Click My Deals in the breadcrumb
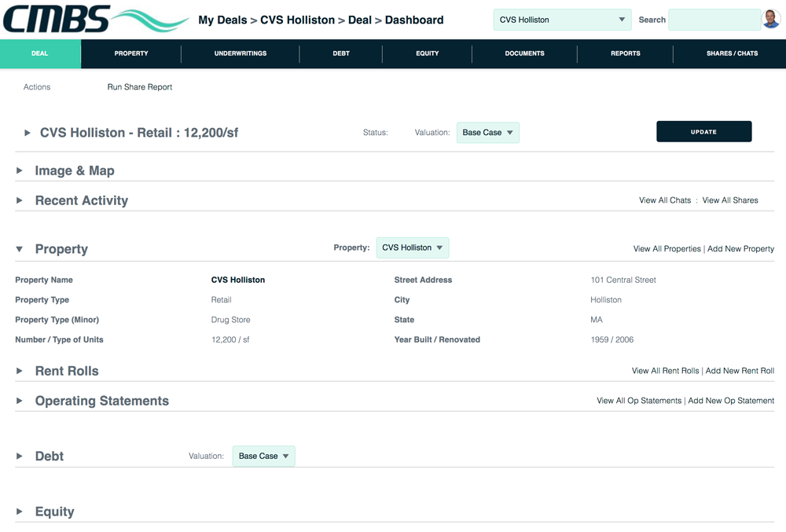Viewport: 786px width, 532px height. (222, 20)
